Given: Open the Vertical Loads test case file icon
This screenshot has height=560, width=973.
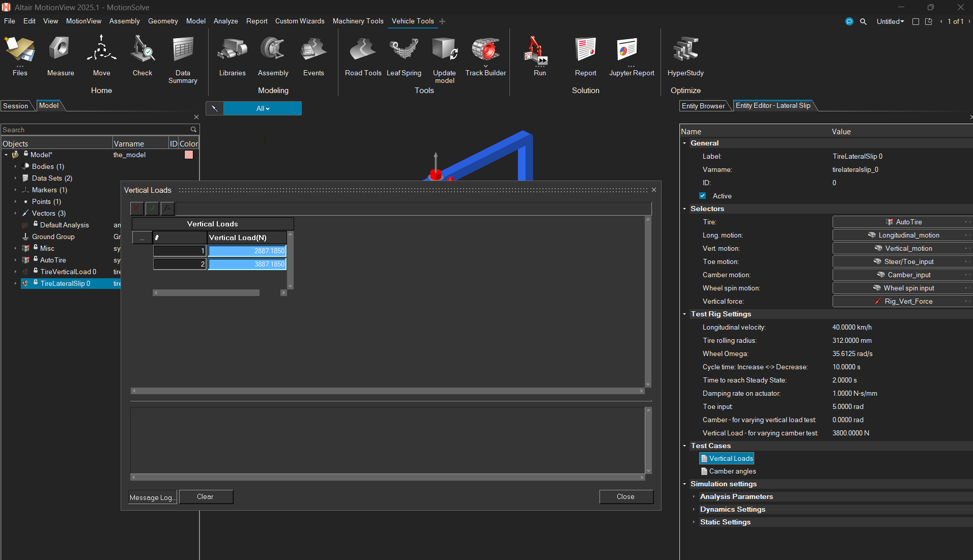Looking at the screenshot, I should point(704,458).
